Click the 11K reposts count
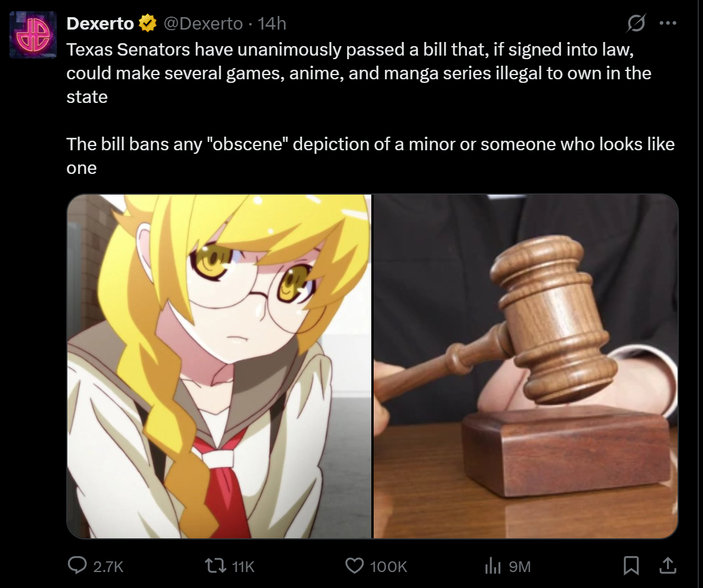This screenshot has width=703, height=588. [244, 567]
